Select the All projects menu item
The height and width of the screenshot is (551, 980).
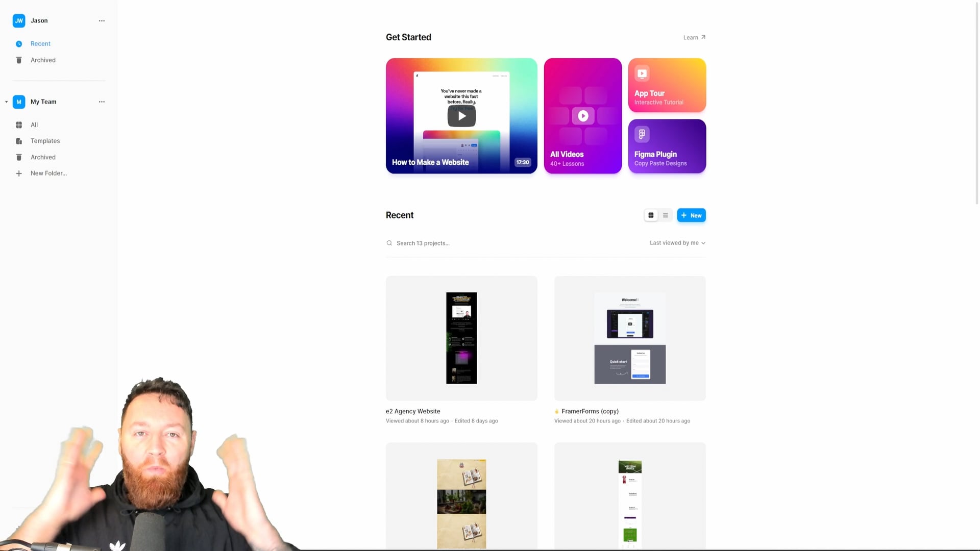[34, 124]
